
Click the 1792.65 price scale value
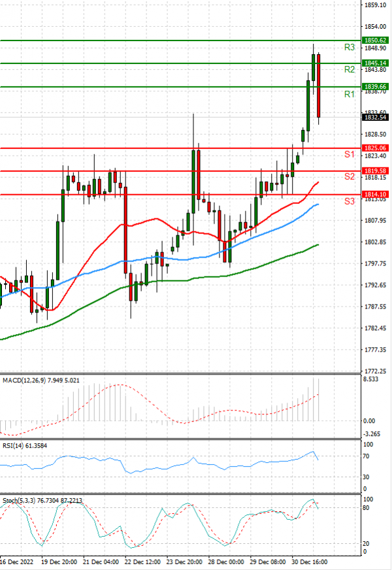pyautogui.click(x=375, y=285)
